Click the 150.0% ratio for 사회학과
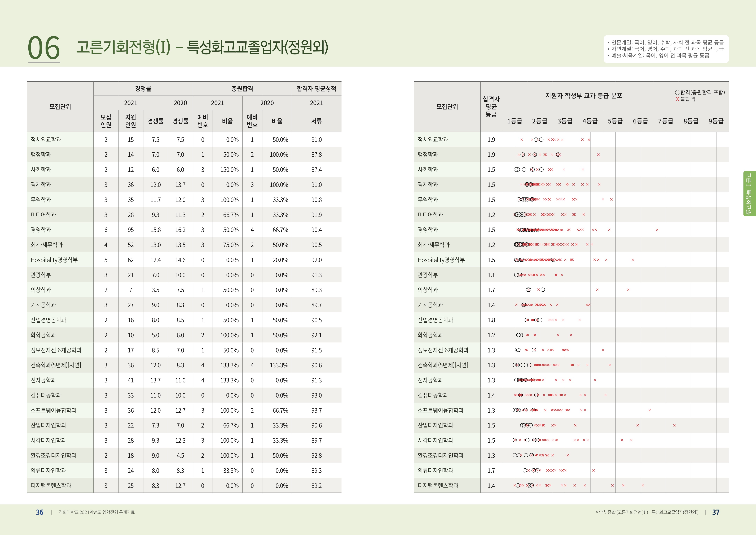 pos(229,170)
